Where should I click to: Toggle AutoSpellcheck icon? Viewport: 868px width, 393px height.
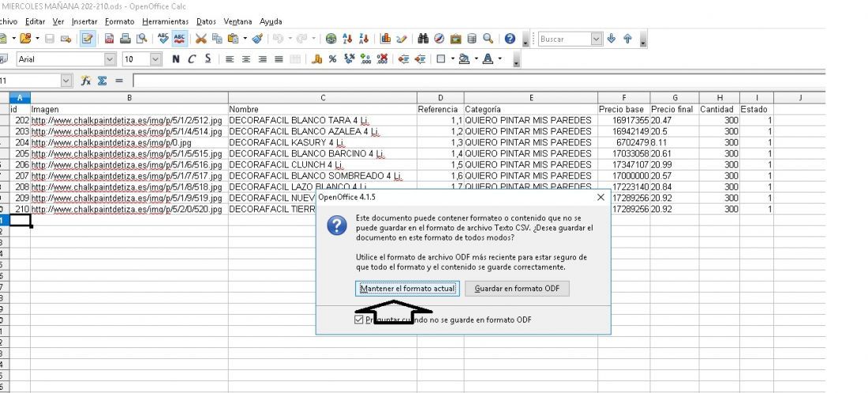180,39
